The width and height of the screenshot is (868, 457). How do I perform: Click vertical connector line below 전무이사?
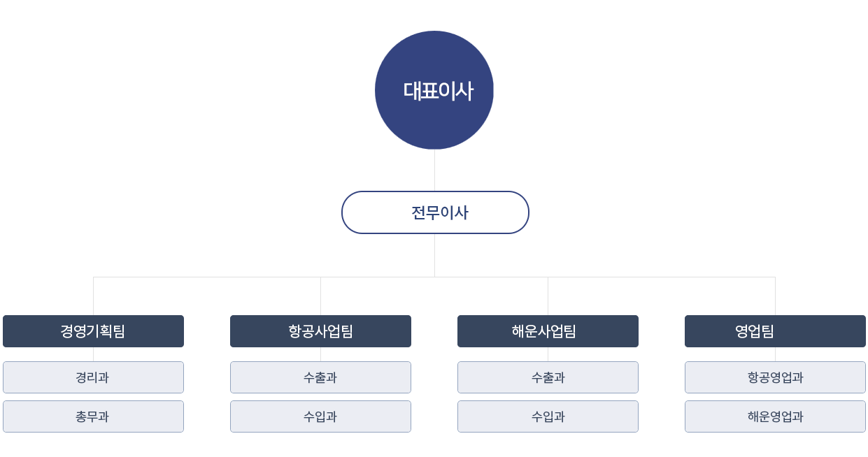point(434,255)
